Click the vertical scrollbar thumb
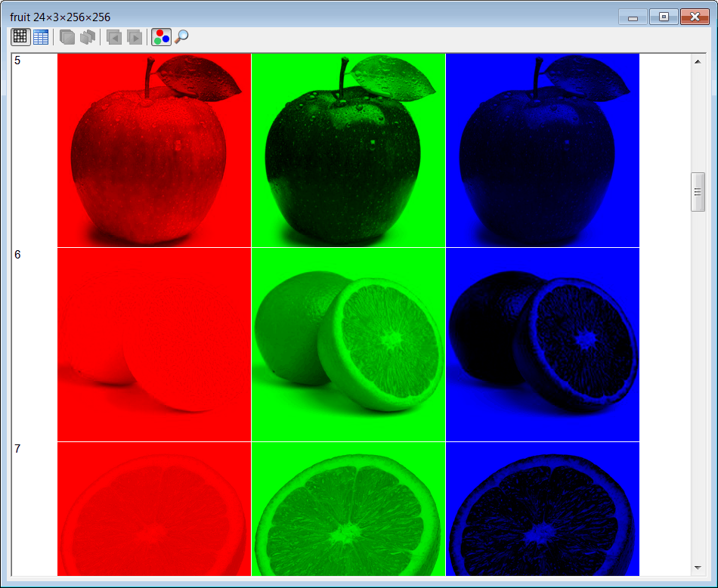 [x=698, y=192]
